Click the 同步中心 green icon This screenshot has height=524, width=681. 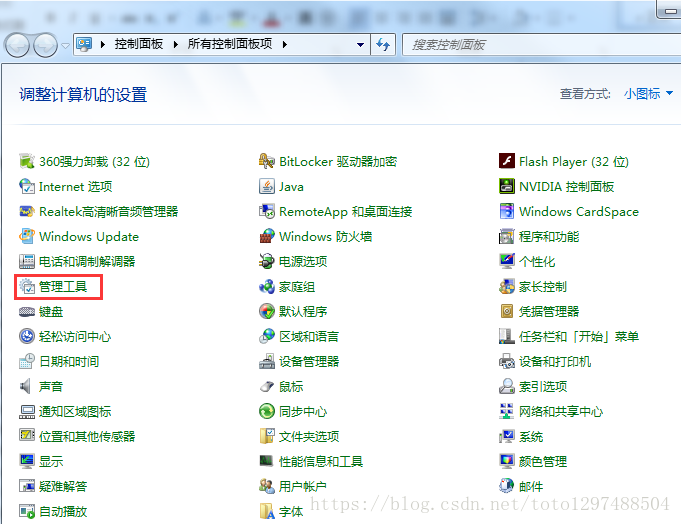click(267, 412)
